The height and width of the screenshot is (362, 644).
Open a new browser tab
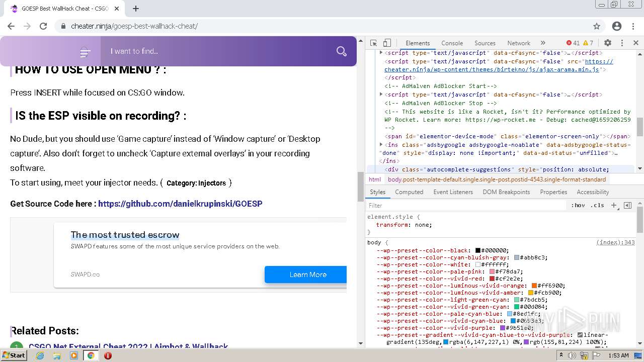click(136, 9)
